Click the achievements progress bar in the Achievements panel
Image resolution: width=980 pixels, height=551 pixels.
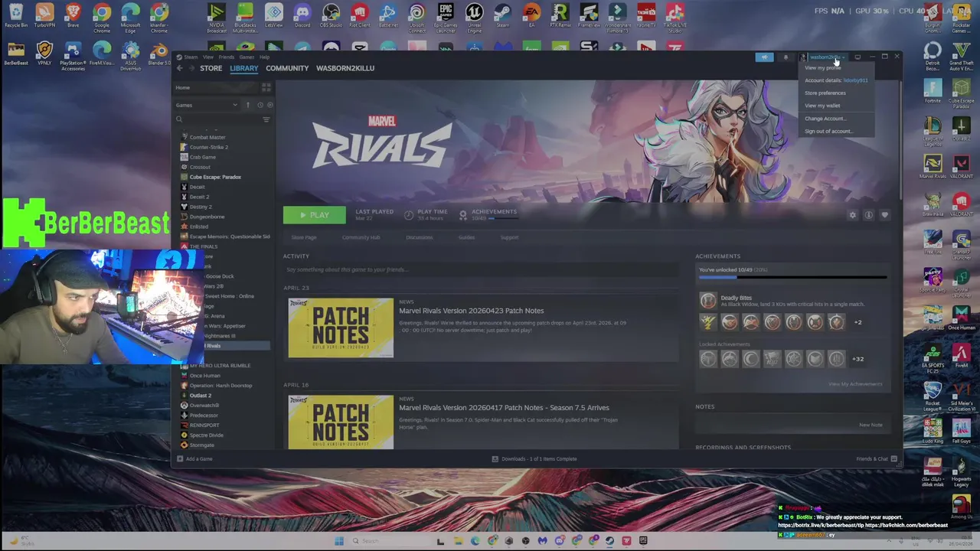tap(792, 279)
